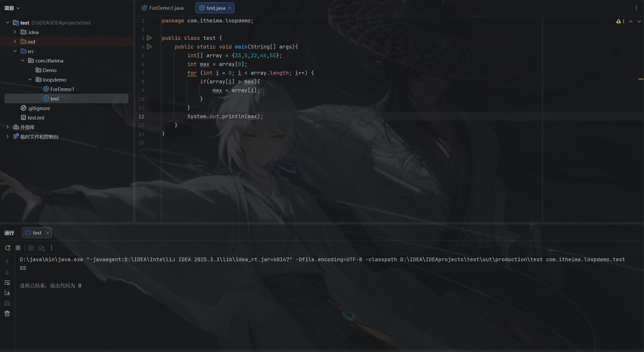Close the test.java editor tab
This screenshot has width=644, height=352.
[x=230, y=8]
